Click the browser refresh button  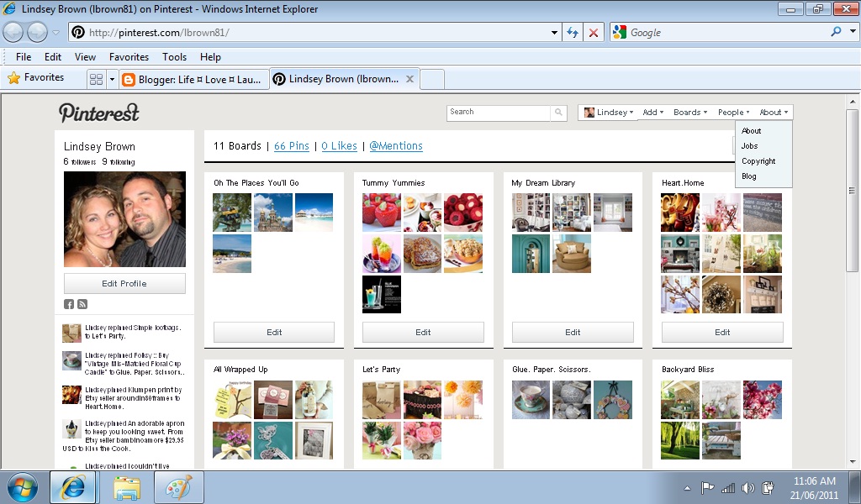pyautogui.click(x=573, y=33)
